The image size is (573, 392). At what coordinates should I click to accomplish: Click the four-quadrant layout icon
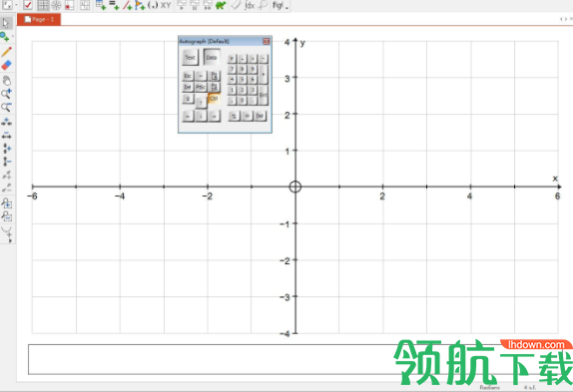pos(85,5)
